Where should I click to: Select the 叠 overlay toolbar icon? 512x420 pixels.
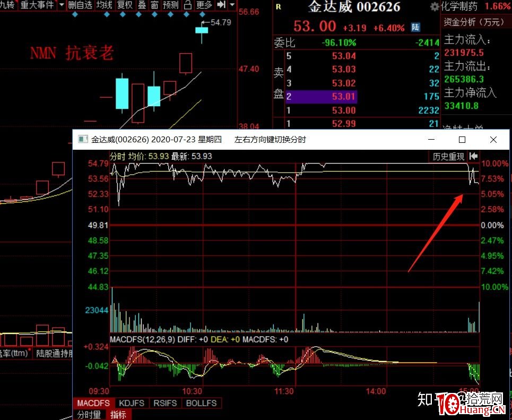coord(142,5)
